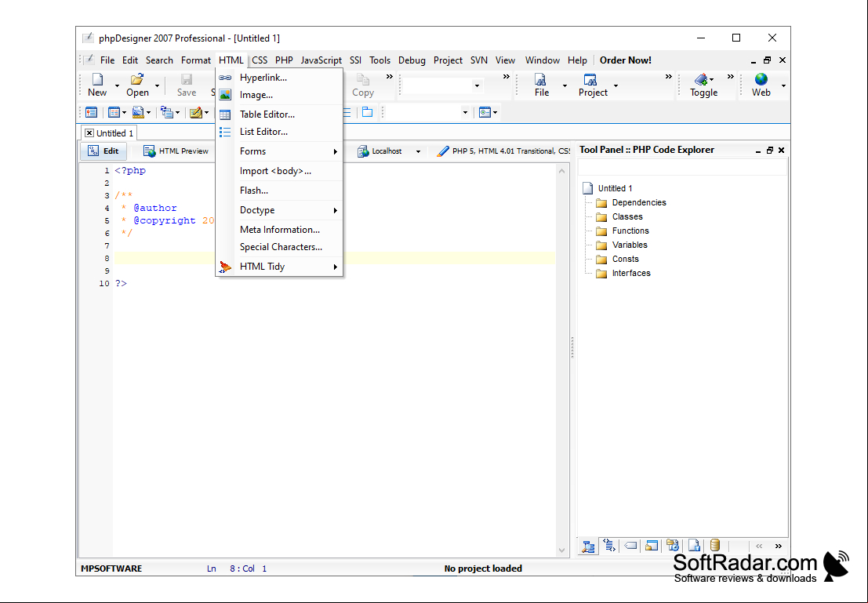This screenshot has height=603, width=868.
Task: Click the project window icon in tool panel footer
Action: pyautogui.click(x=652, y=546)
